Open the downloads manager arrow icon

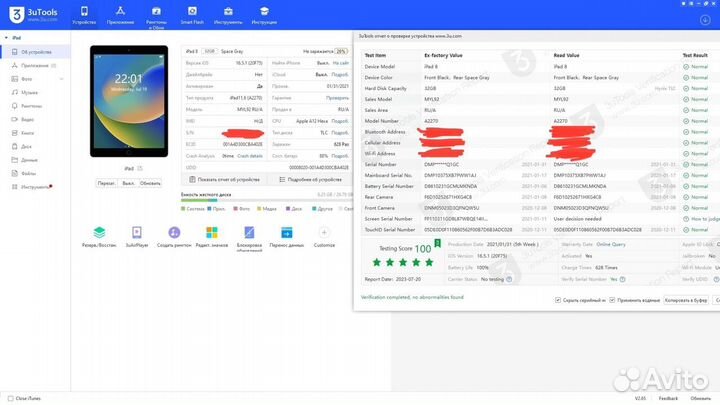[705, 20]
